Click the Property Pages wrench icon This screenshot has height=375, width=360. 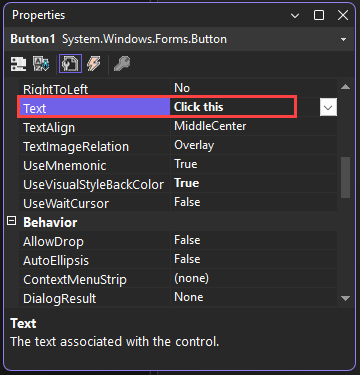122,63
